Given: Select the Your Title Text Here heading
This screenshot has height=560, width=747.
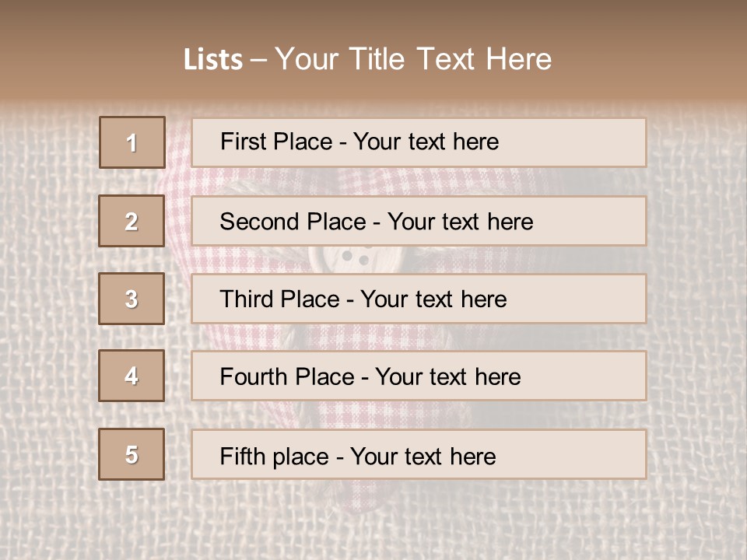Looking at the screenshot, I should (413, 59).
